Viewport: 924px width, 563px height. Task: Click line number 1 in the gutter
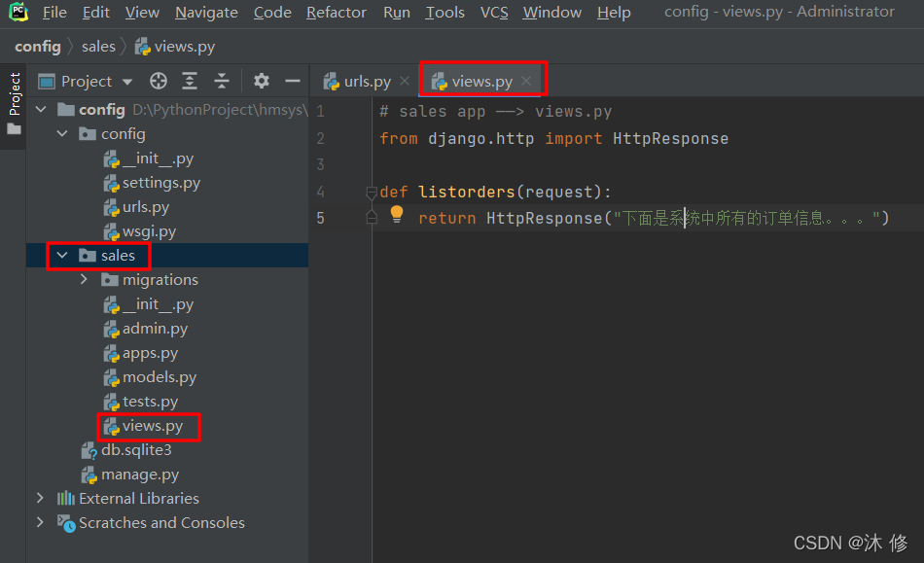(x=320, y=111)
